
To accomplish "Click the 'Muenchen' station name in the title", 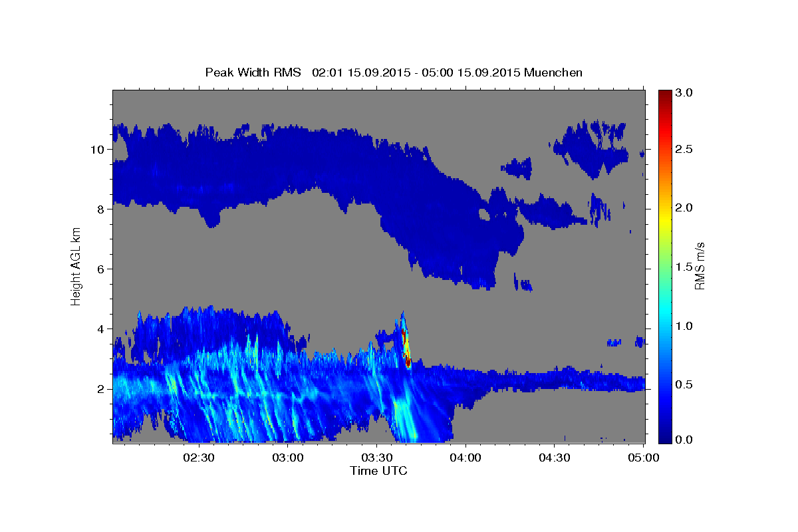I will click(x=553, y=72).
